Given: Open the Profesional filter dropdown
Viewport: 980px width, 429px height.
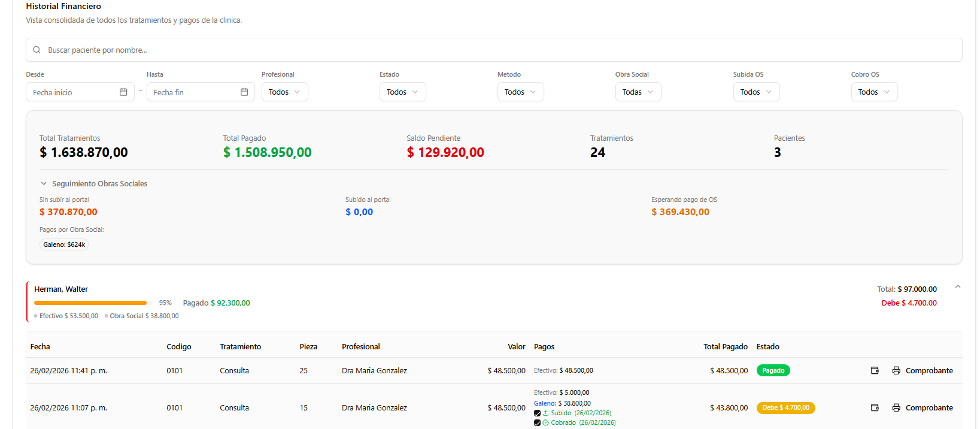Looking at the screenshot, I should 284,92.
